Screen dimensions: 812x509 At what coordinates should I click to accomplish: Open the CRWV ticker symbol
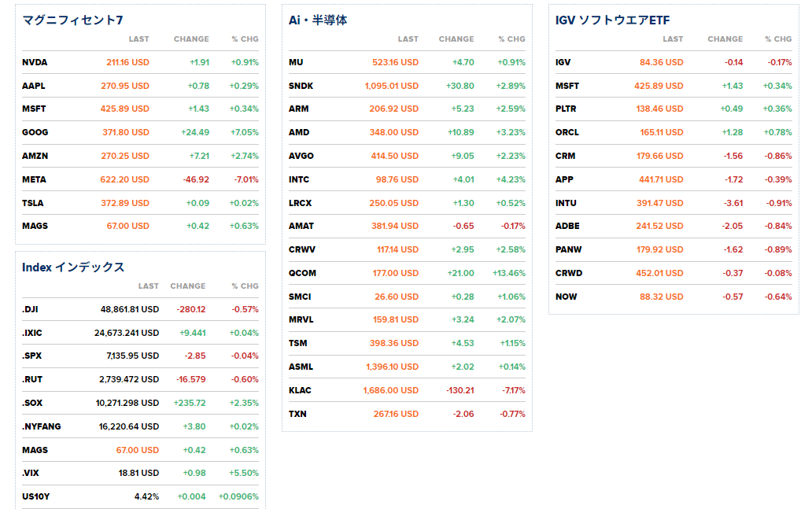point(302,249)
